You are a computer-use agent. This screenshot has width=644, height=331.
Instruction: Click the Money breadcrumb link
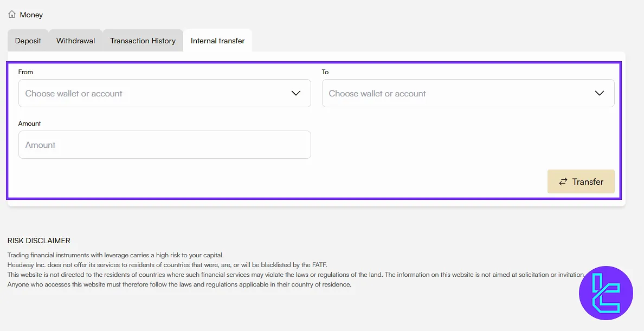pyautogui.click(x=31, y=15)
